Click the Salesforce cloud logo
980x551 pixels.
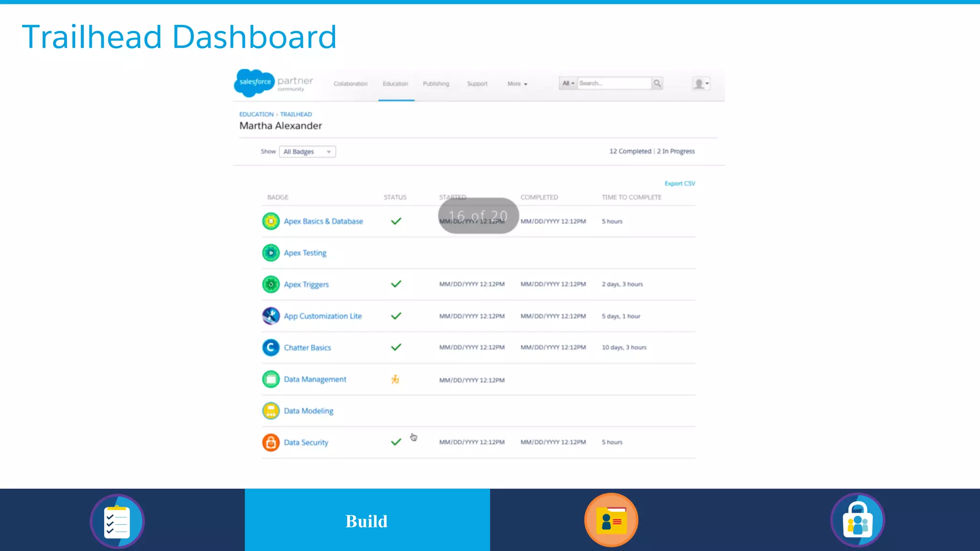pos(254,82)
